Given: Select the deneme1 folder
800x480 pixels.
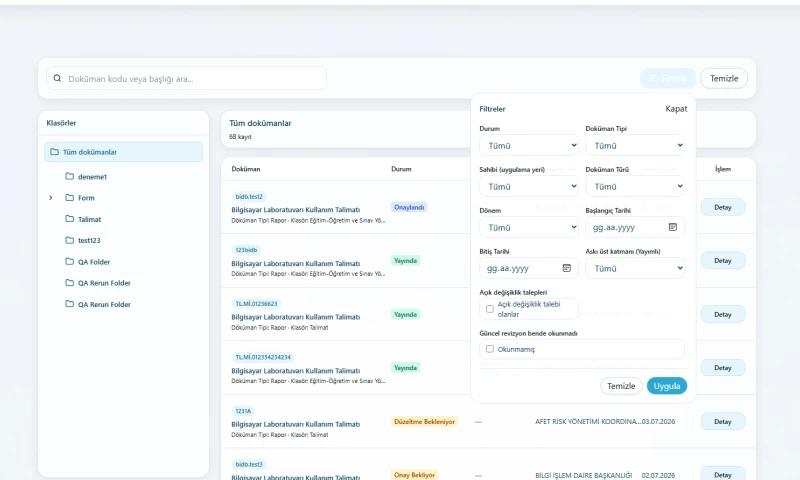Looking at the screenshot, I should (x=92, y=177).
